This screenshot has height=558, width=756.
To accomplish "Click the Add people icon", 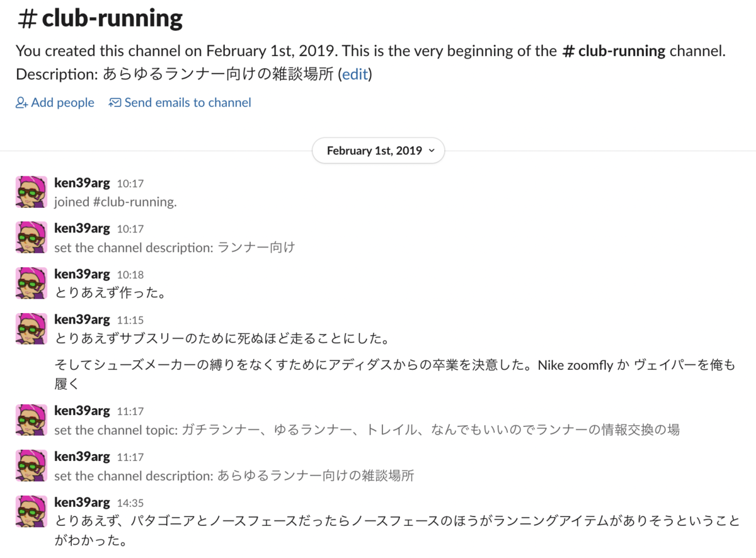I will tap(22, 103).
